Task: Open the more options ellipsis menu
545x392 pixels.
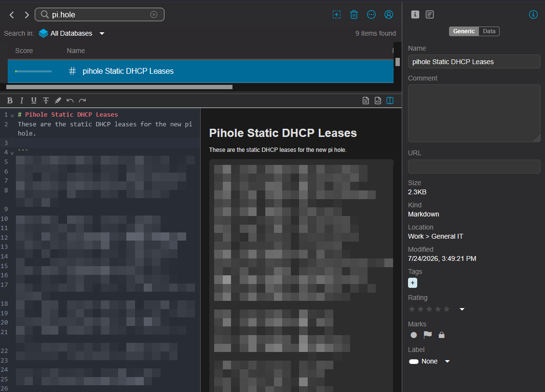Action: 371,14
